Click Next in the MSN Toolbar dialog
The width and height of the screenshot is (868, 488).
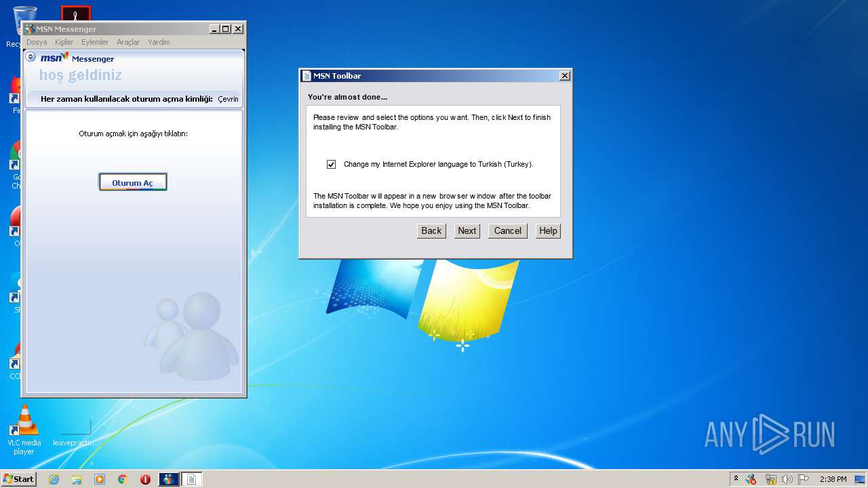click(x=467, y=231)
